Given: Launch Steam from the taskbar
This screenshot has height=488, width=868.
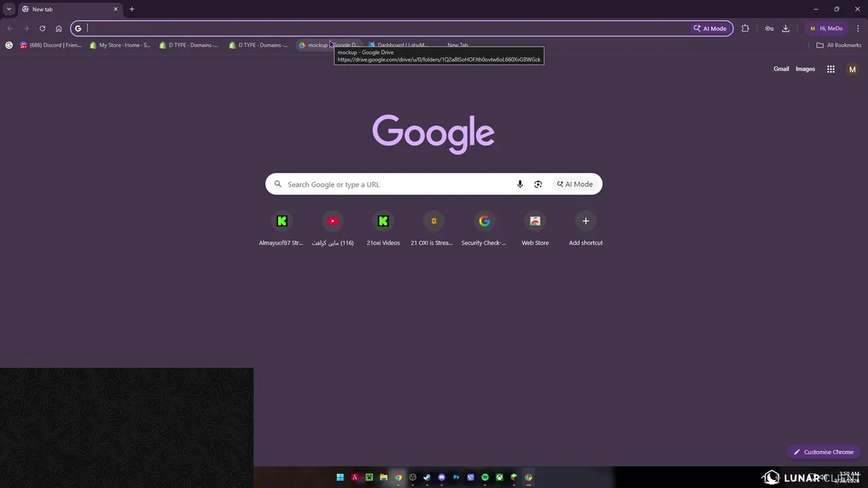Looking at the screenshot, I should pos(427,478).
